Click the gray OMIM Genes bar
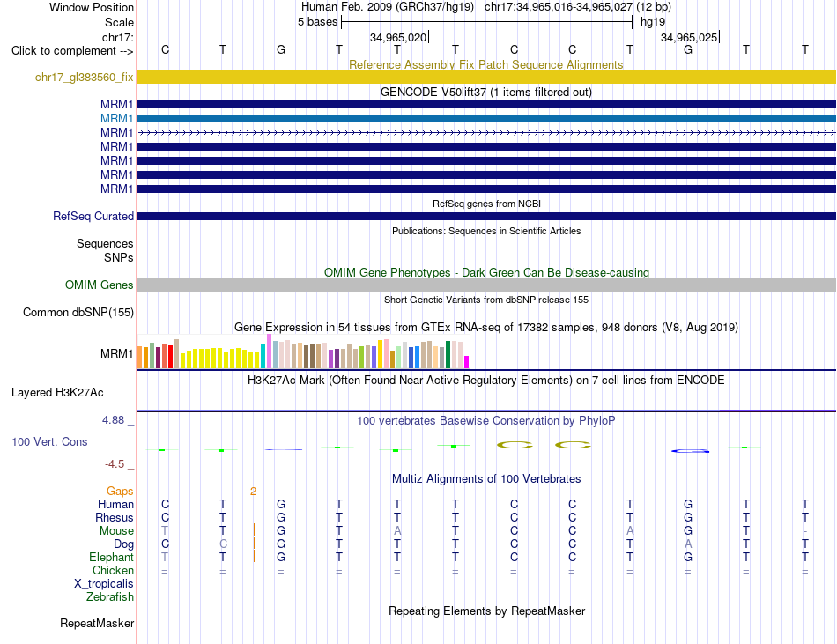The width and height of the screenshot is (837, 644). (x=486, y=285)
